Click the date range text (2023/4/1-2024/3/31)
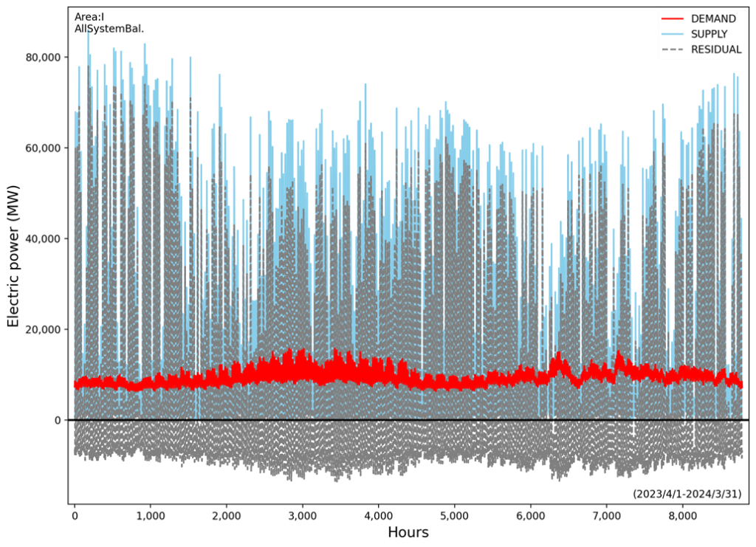Viewport: 756px width, 547px height. [687, 494]
